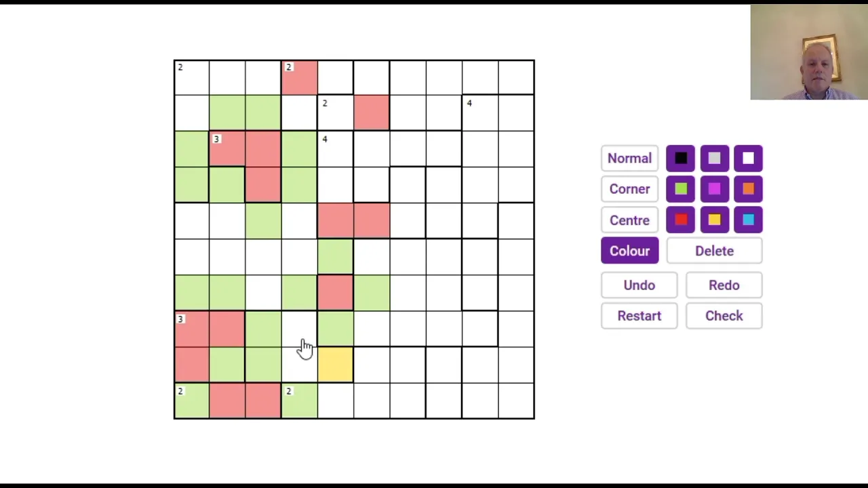Choose the white colour swatch
868x488 pixels.
pyautogui.click(x=748, y=159)
